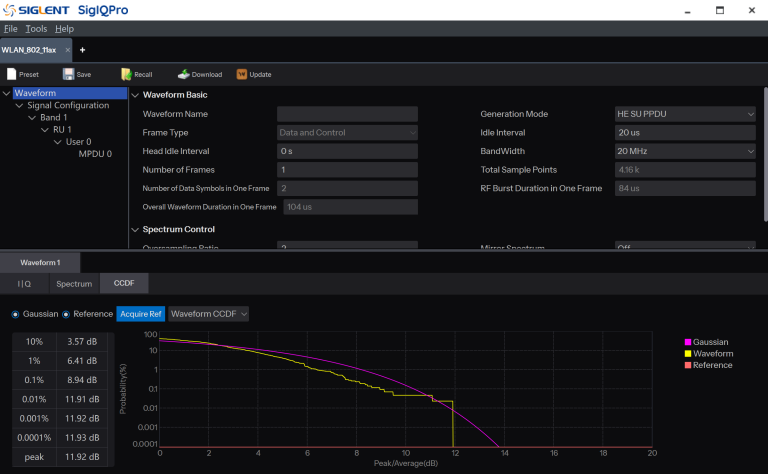The width and height of the screenshot is (768, 474).
Task: Add a new tab with plus icon
Action: [82, 49]
